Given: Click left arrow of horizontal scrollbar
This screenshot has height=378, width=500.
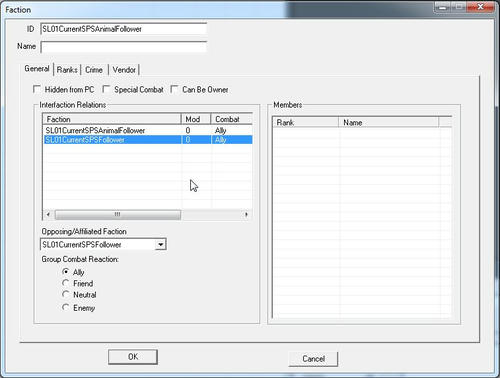Looking at the screenshot, I should point(48,214).
